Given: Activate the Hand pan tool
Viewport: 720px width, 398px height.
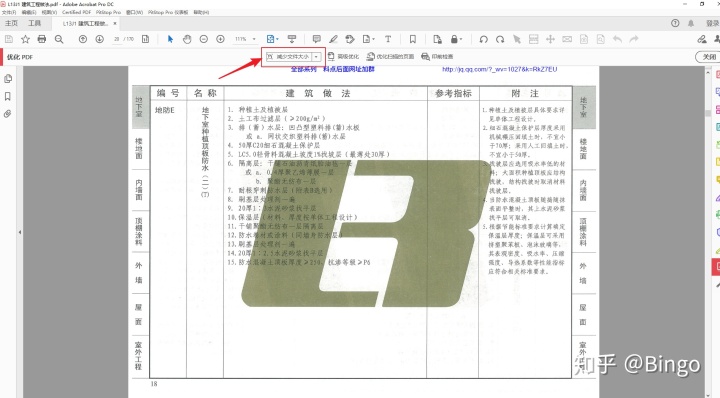Looking at the screenshot, I should pos(187,39).
